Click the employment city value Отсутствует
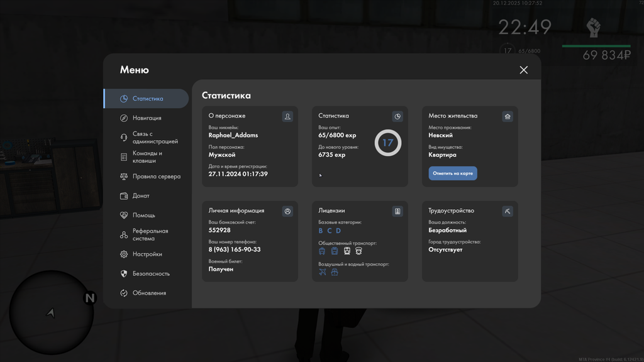This screenshot has height=362, width=644. click(445, 250)
